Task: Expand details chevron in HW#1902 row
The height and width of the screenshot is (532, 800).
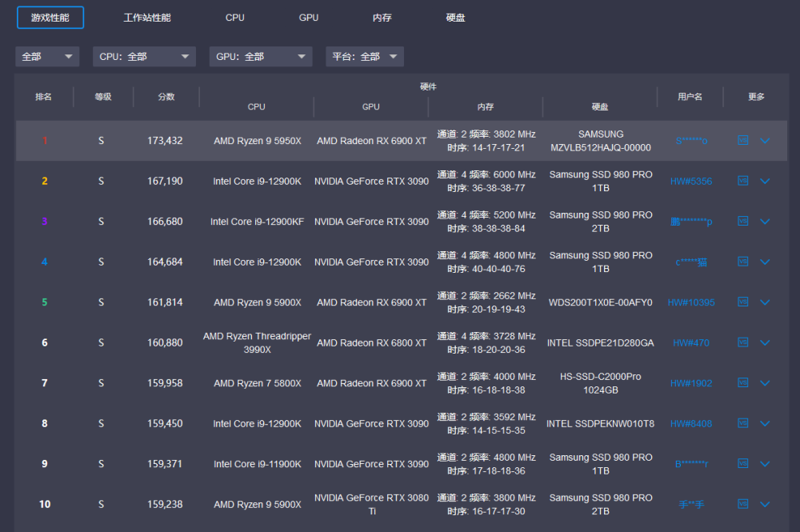Action: (x=765, y=383)
